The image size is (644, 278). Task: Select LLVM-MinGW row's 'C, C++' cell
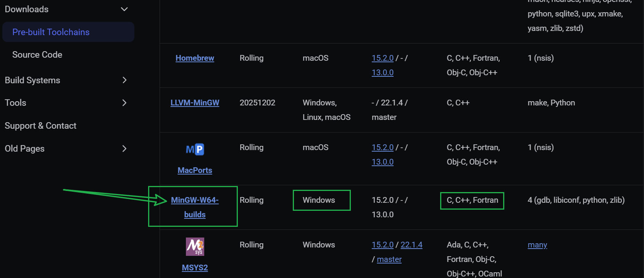458,103
